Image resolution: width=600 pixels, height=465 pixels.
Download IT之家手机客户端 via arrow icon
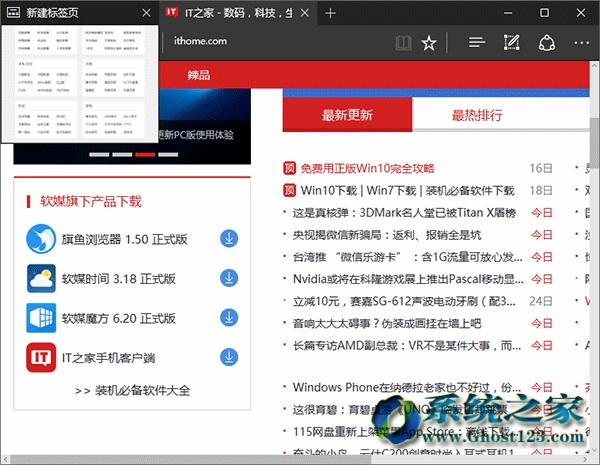[x=229, y=357]
